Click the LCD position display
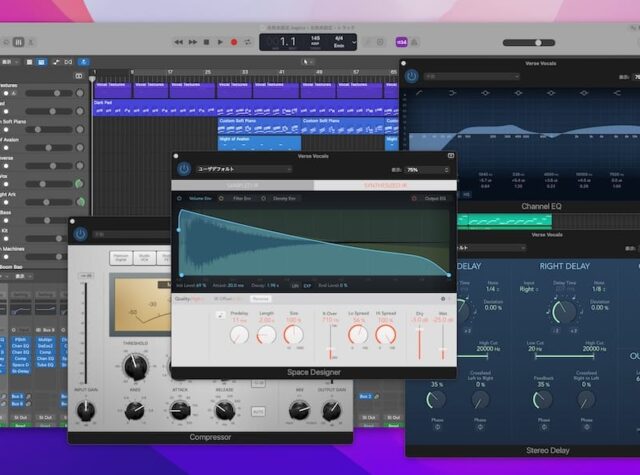Viewport: 640px width, 475px height. coord(288,41)
